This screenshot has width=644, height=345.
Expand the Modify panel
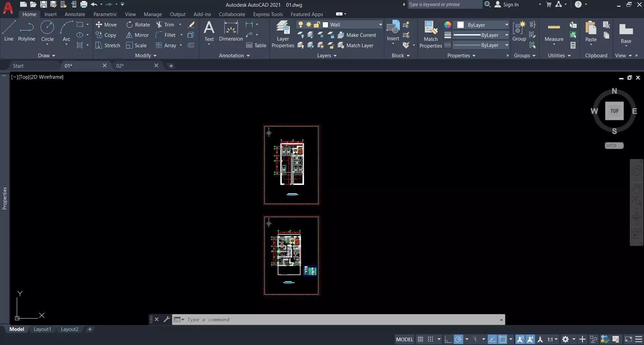point(146,55)
